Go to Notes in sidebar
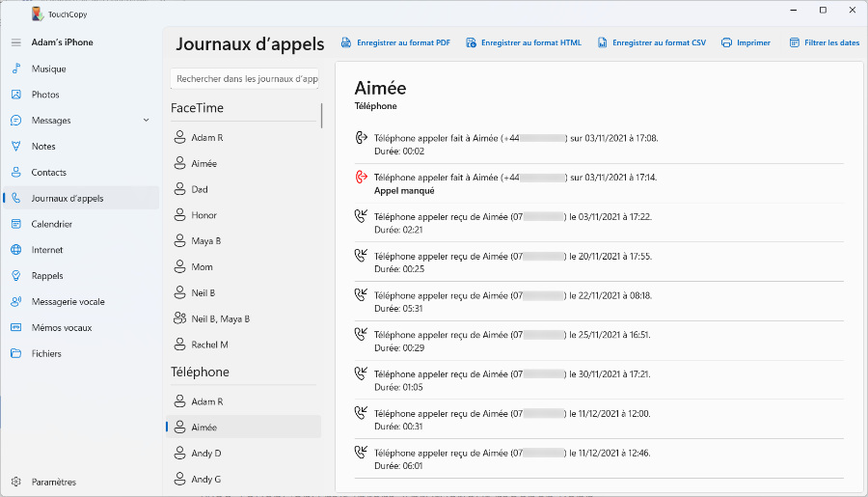868x497 pixels. (43, 147)
